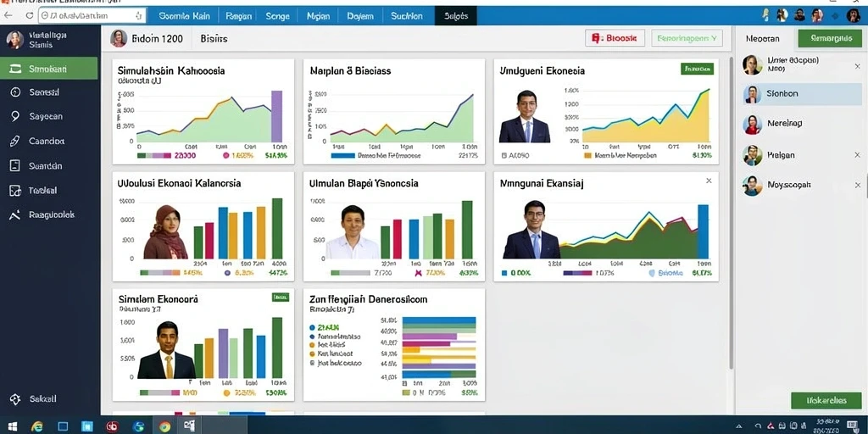This screenshot has width=868, height=434.
Task: Open the Sakaill settings gear icon
Action: (x=15, y=399)
